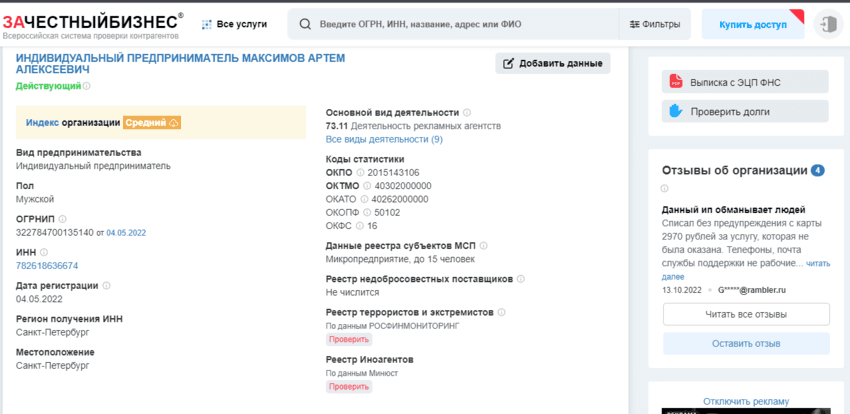Click the Проверить долги button

[x=745, y=112]
